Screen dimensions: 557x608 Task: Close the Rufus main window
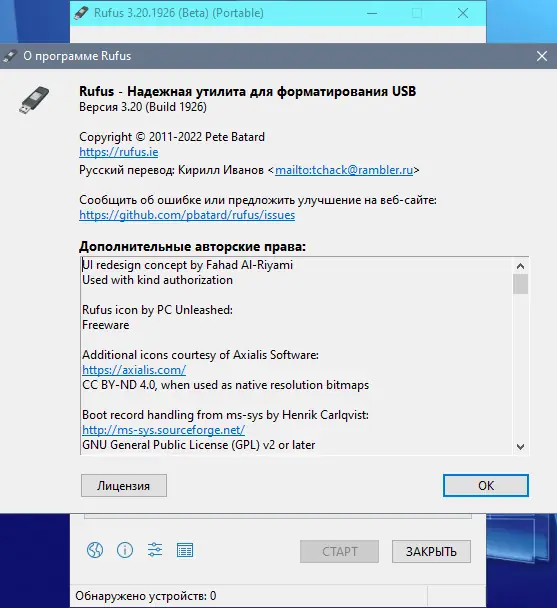pos(463,13)
